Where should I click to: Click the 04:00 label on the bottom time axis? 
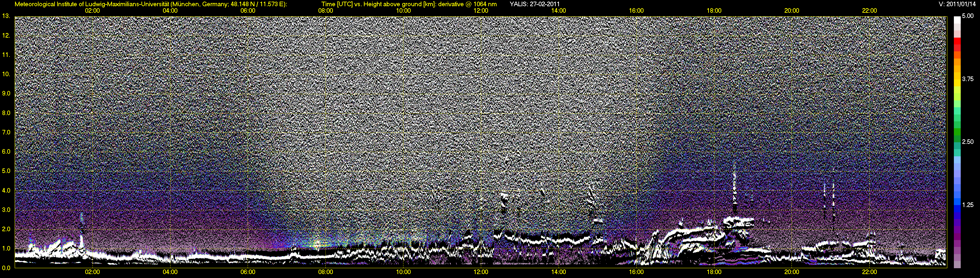170,272
